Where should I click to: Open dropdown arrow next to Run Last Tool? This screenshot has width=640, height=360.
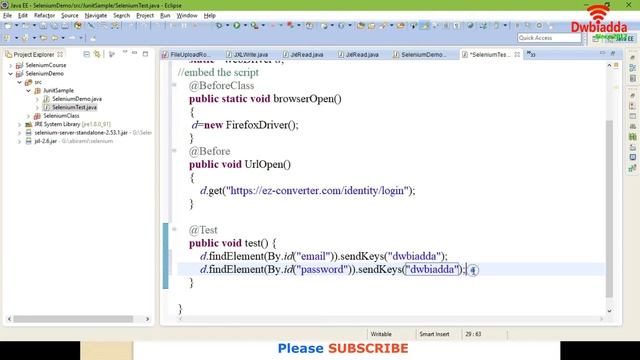click(263, 25)
